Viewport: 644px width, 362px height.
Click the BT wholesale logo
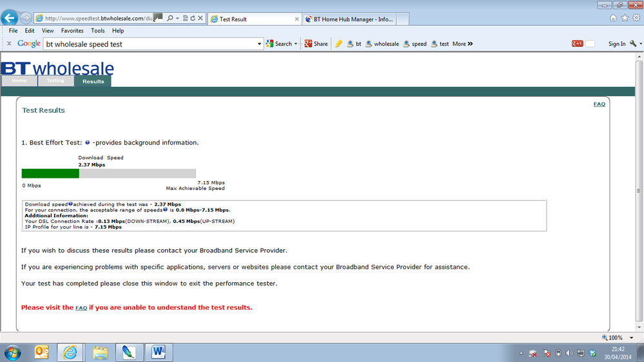(57, 68)
